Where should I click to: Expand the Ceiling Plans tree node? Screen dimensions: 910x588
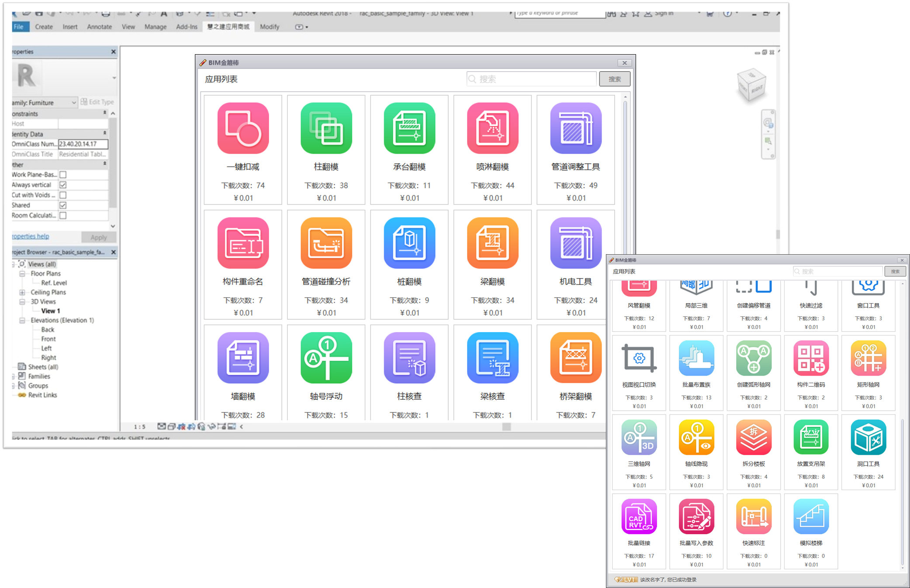click(x=22, y=292)
